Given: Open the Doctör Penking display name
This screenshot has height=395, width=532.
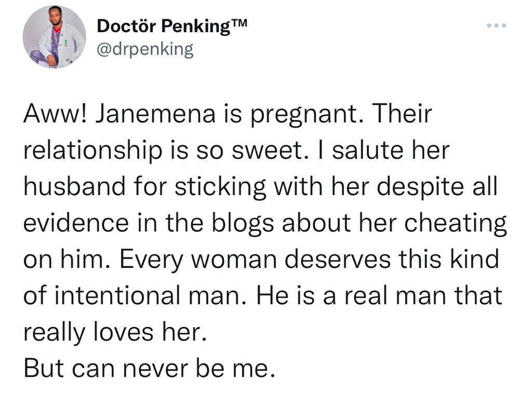Looking at the screenshot, I should point(164,26).
